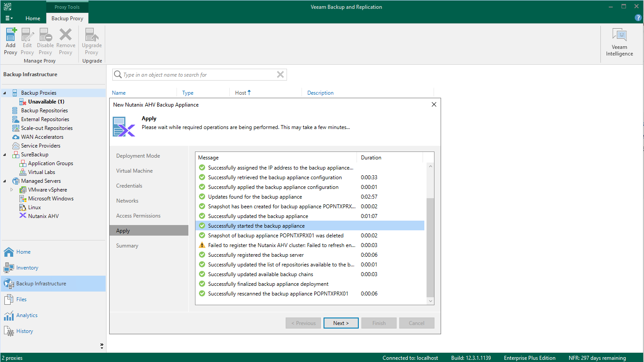The height and width of the screenshot is (362, 644).
Task: Open External Repositories in the tree
Action: pos(45,119)
